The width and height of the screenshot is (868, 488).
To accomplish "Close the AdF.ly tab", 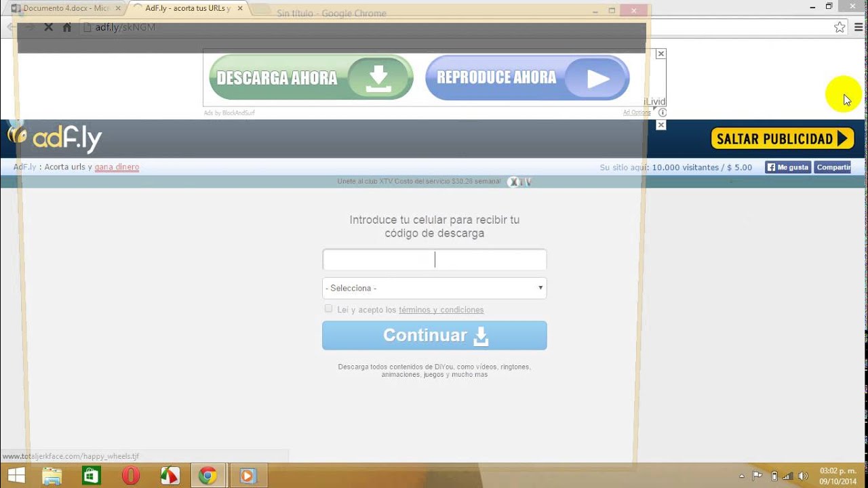I will point(239,8).
